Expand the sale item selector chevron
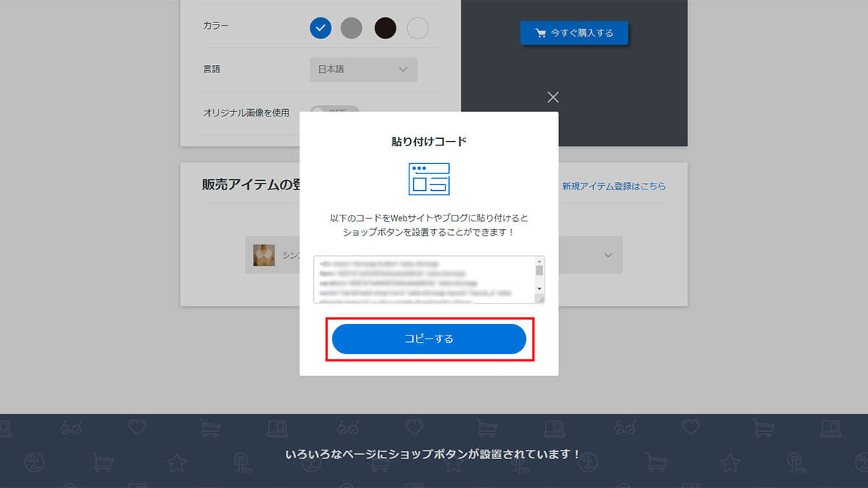The image size is (868, 488). click(608, 255)
